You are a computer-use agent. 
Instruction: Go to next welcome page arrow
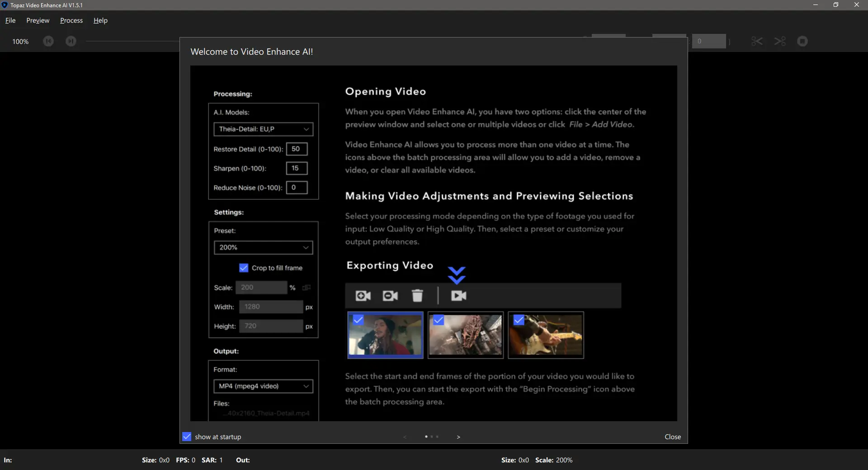458,437
